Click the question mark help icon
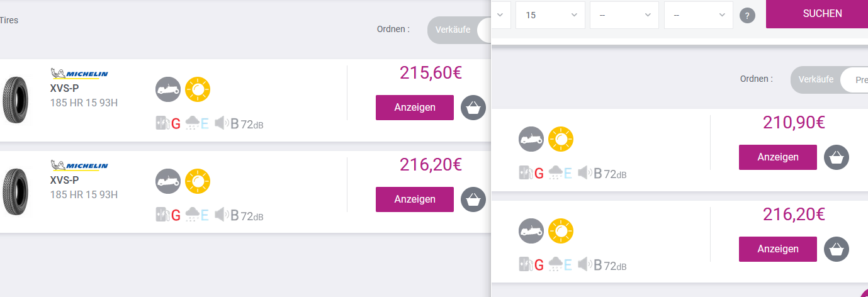Screen dimensions: 868x297 click(x=747, y=16)
